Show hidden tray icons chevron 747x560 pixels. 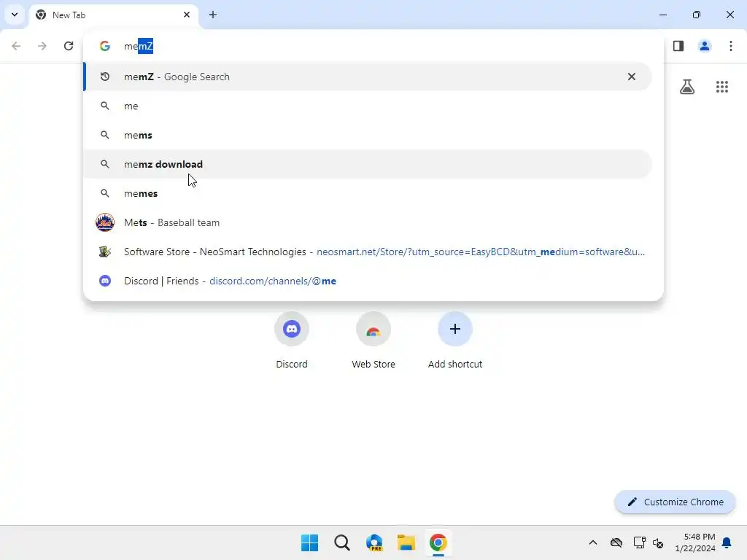pyautogui.click(x=593, y=542)
